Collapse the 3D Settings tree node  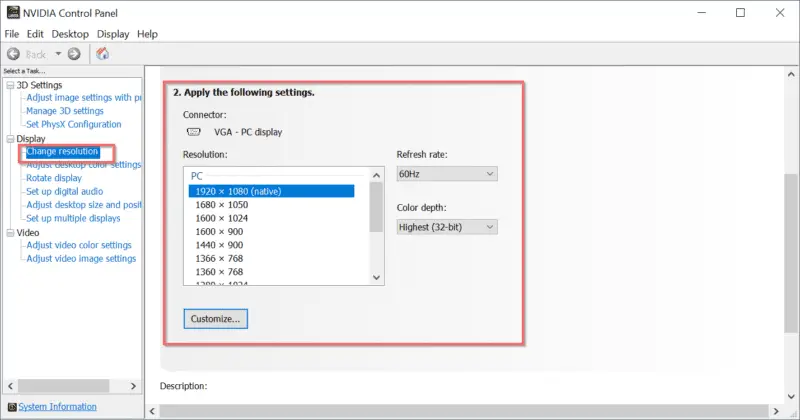10,85
